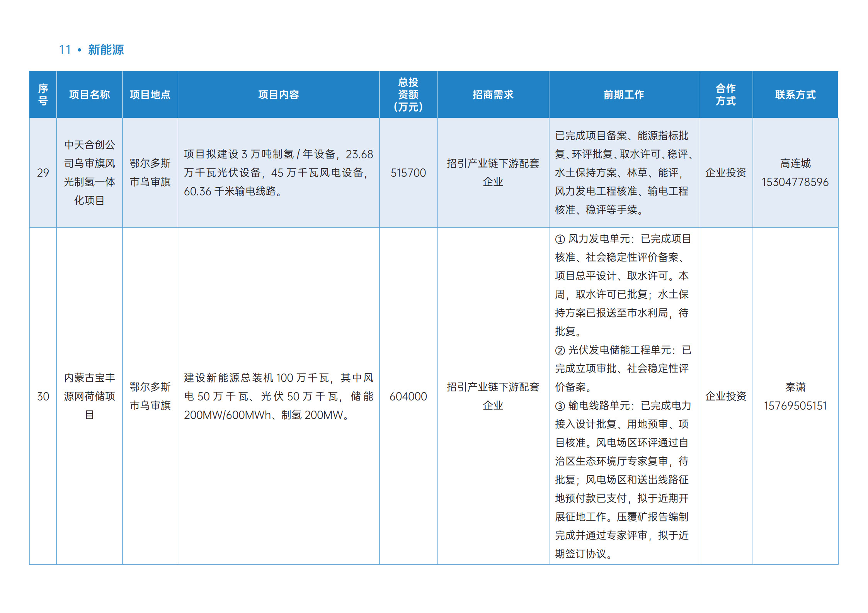Click the section heading '新能源'
The height and width of the screenshot is (613, 868).
pyautogui.click(x=106, y=50)
